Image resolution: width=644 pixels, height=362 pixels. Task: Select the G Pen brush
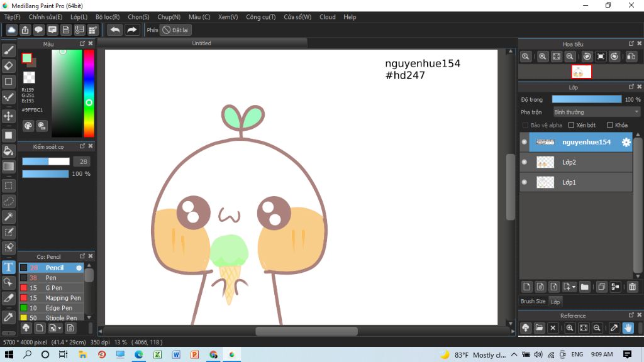52,288
